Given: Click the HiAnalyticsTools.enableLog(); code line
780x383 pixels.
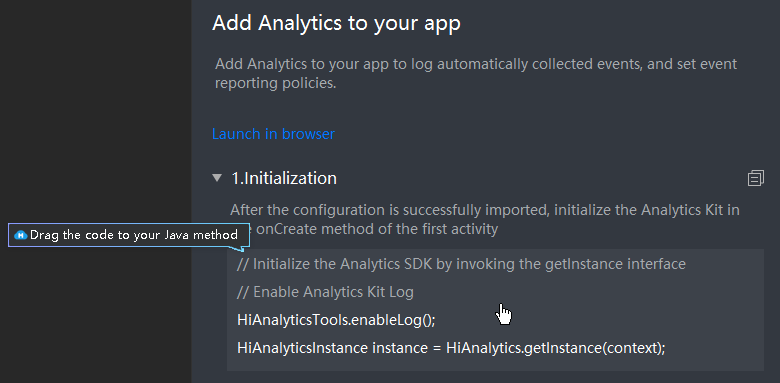Looking at the screenshot, I should (336, 320).
